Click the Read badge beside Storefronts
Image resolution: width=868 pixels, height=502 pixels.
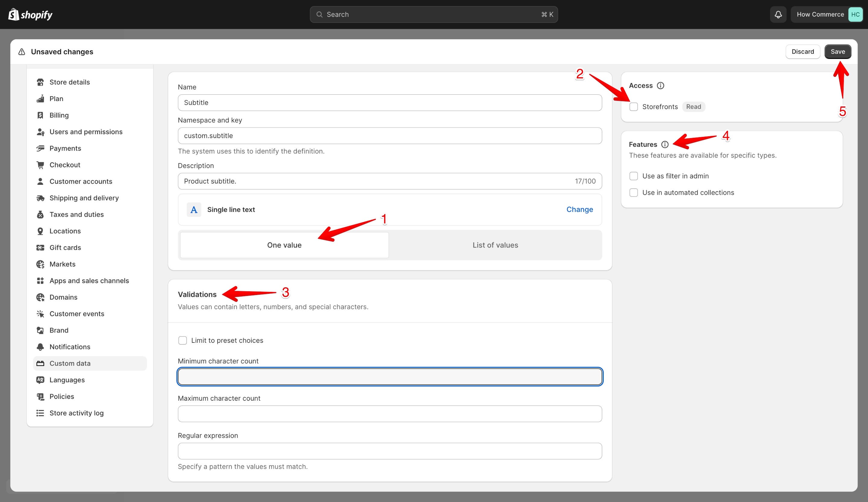point(693,107)
